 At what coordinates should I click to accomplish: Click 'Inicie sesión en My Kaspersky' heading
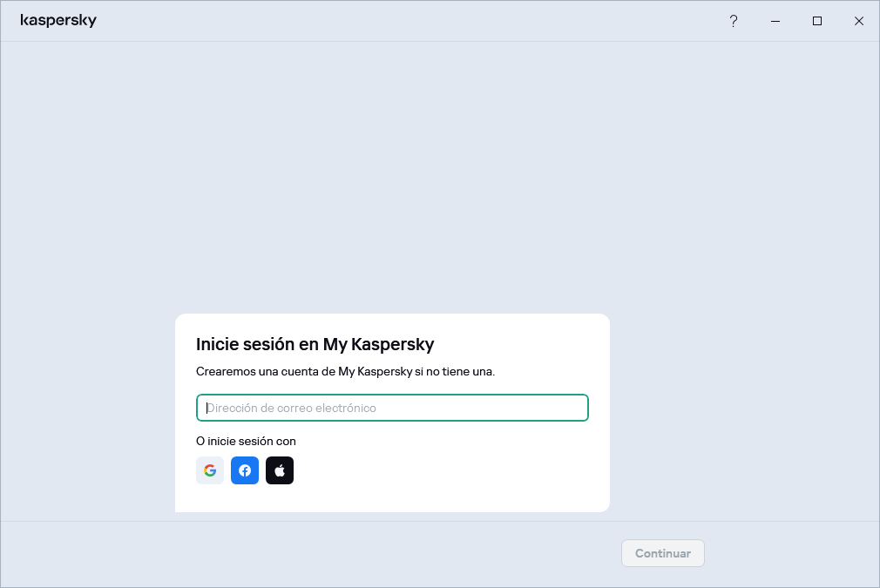click(315, 344)
